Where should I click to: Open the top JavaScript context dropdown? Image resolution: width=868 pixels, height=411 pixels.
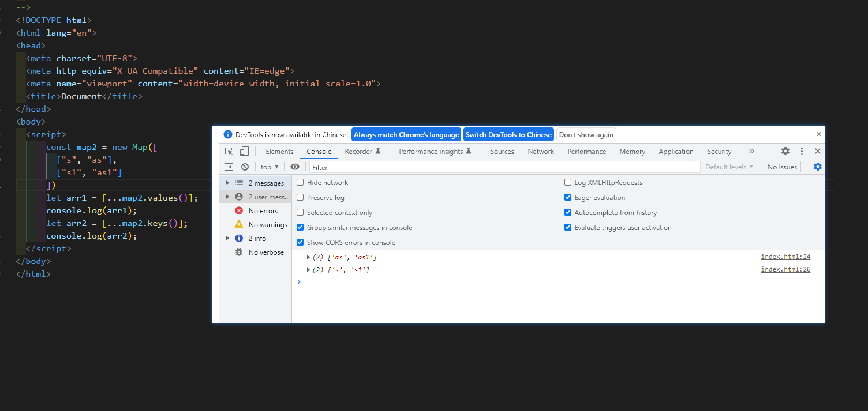click(270, 167)
